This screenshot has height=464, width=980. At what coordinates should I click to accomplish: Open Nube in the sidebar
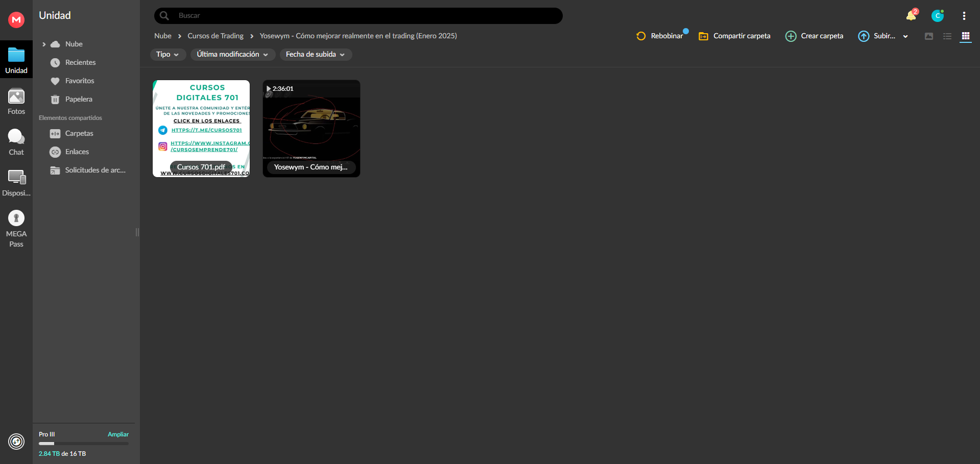coord(74,44)
